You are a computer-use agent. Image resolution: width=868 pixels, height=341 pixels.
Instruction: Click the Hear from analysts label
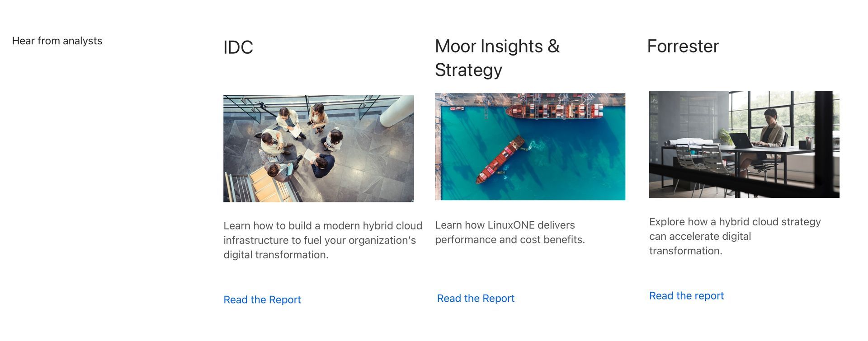coord(57,41)
